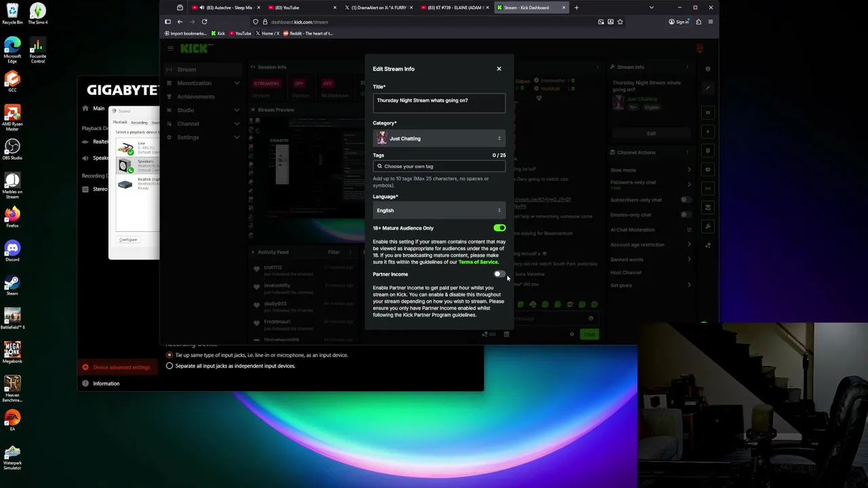The height and width of the screenshot is (488, 868).
Task: Open the tab list dropdown arrow
Action: [652, 7]
